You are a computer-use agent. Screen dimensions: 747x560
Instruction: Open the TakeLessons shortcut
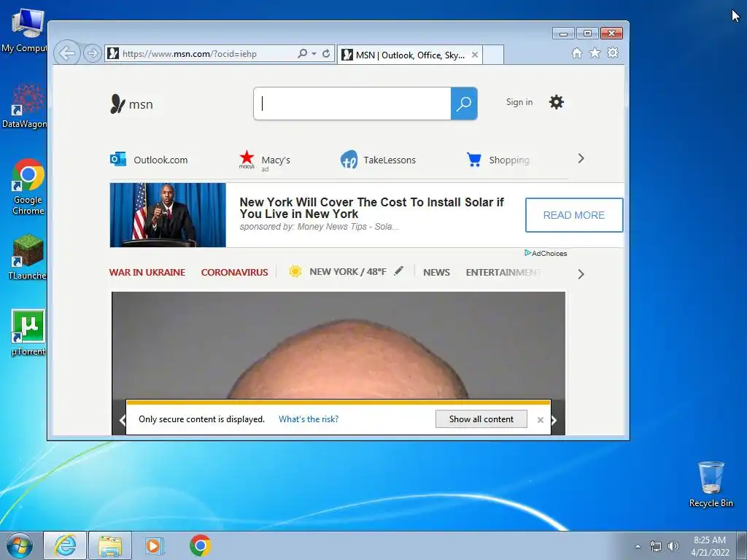[379, 160]
